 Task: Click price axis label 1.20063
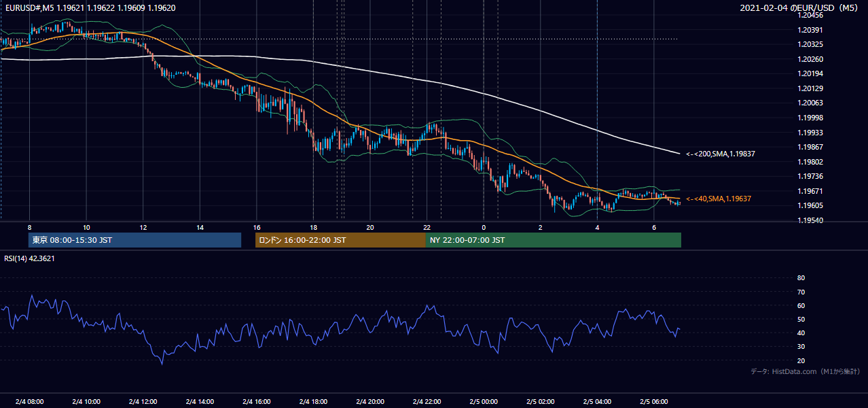click(x=810, y=103)
